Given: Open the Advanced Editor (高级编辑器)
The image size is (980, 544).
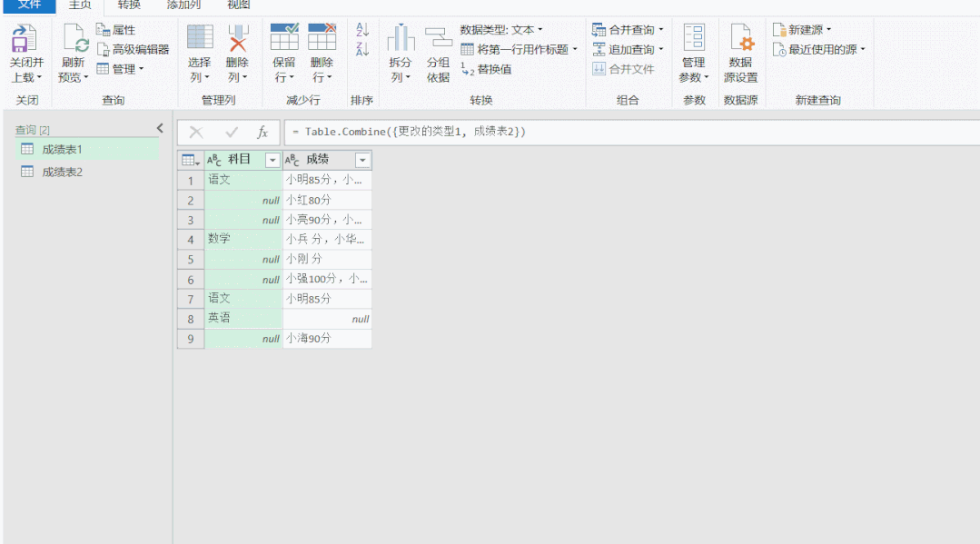Looking at the screenshot, I should tap(133, 49).
